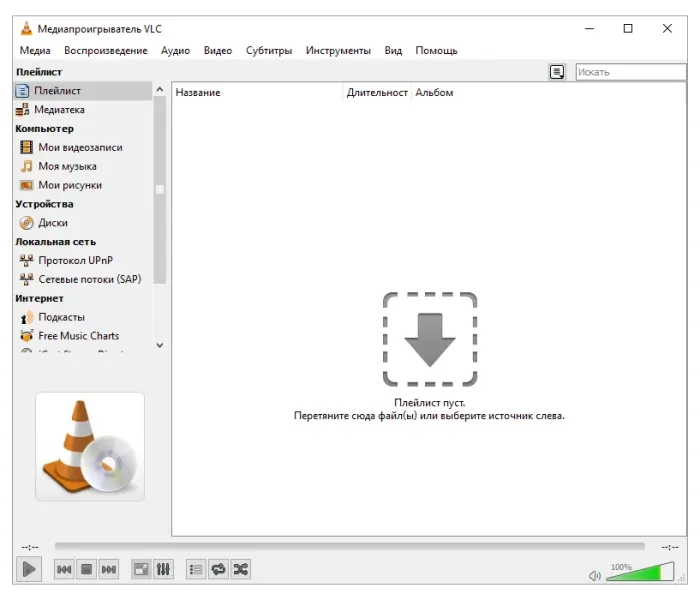Open extended settings equalizer icon

(163, 569)
